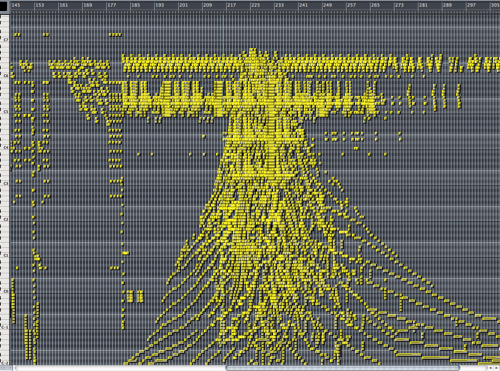Select the C4 key on piano roll
This screenshot has height=371, width=500.
coord(5,148)
